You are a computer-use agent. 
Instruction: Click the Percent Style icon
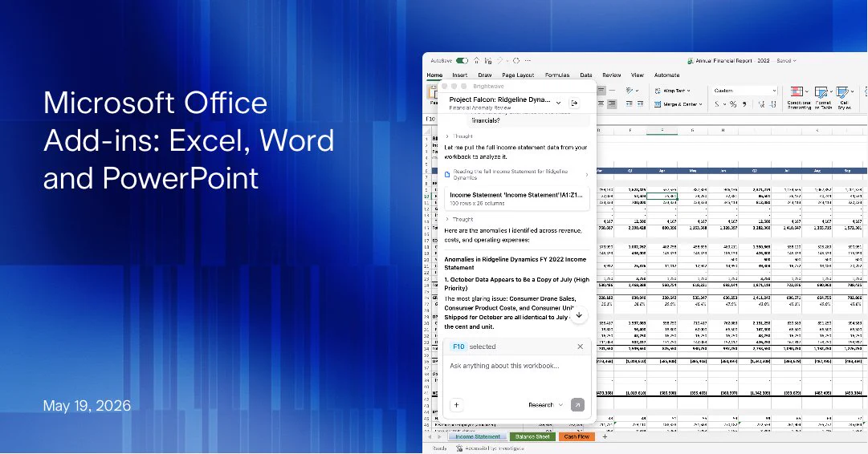click(733, 104)
